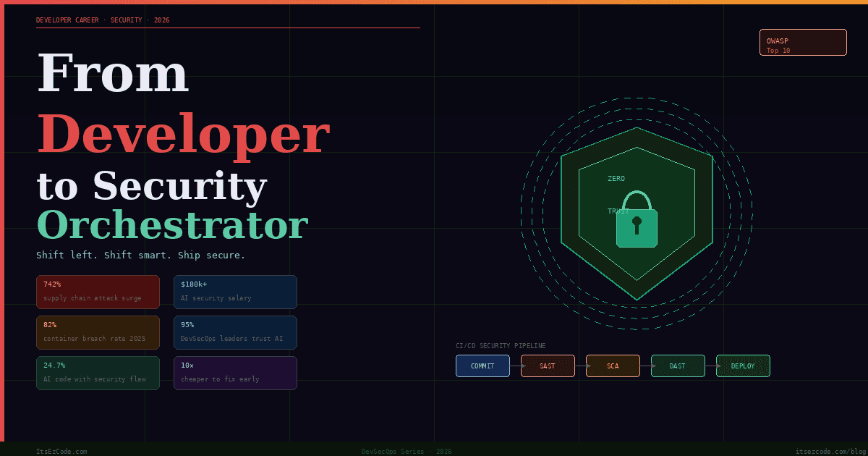Select the SAST pipeline stage
The height and width of the screenshot is (456, 868).
pyautogui.click(x=548, y=366)
